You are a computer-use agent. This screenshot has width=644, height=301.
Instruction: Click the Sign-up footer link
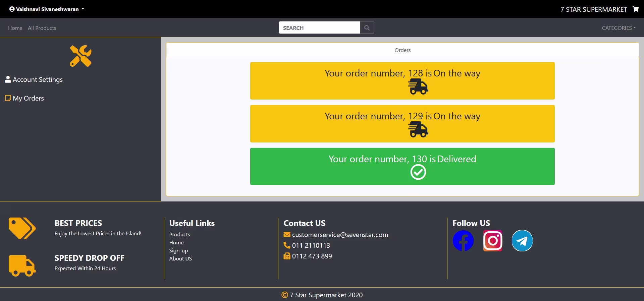point(178,250)
